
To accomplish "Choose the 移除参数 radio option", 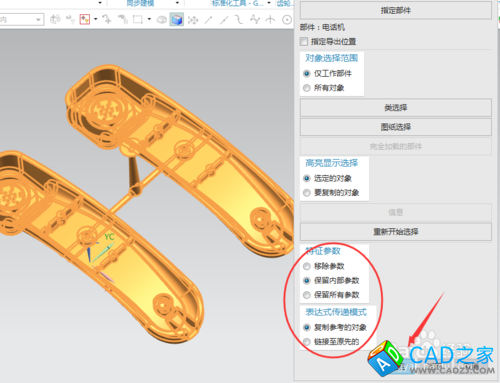I will pyautogui.click(x=307, y=266).
